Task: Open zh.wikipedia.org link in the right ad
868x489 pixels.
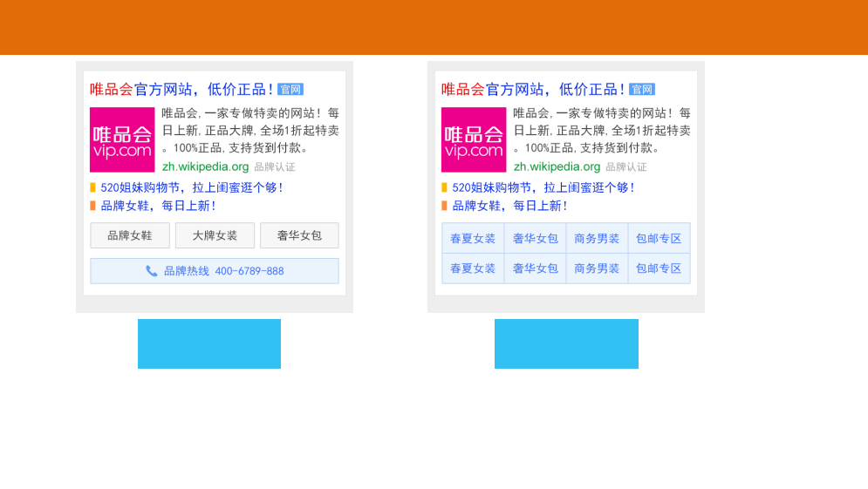Action: 557,166
